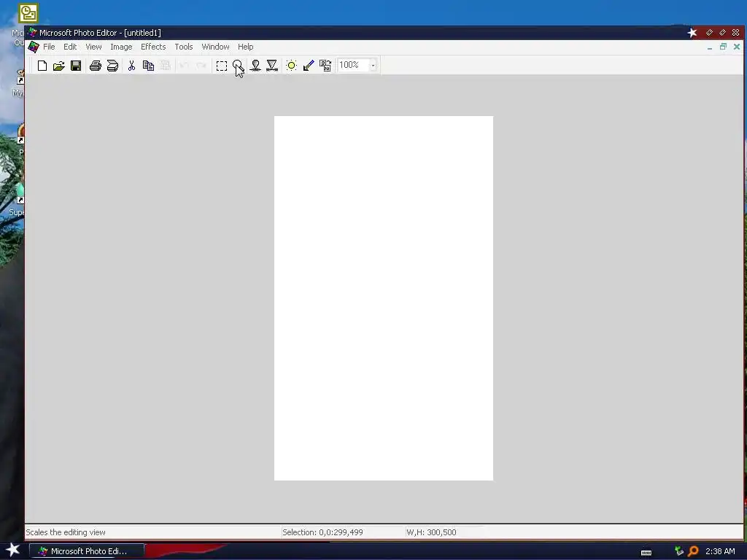This screenshot has width=747, height=560.
Task: Start a scan with the scanner icon
Action: tap(112, 66)
